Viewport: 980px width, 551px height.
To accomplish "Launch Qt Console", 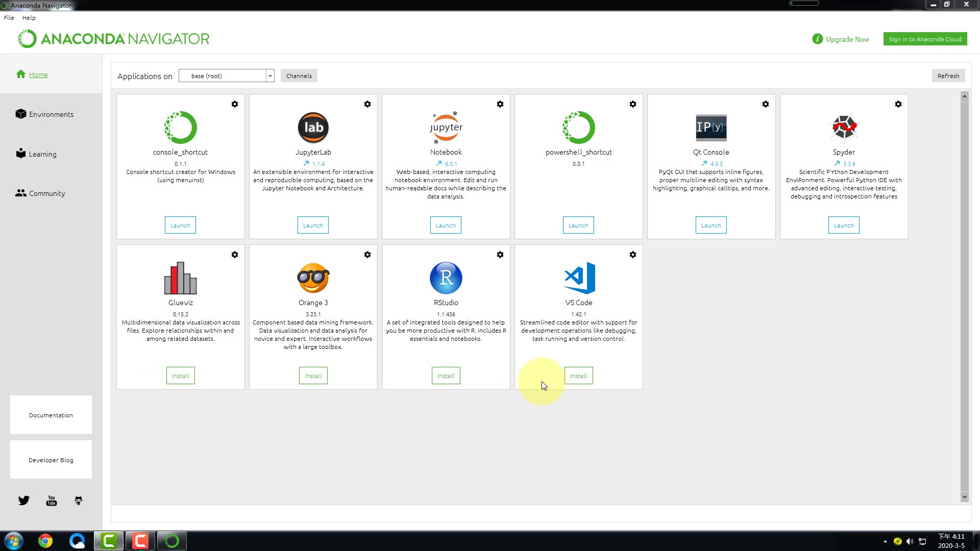I will pyautogui.click(x=711, y=226).
